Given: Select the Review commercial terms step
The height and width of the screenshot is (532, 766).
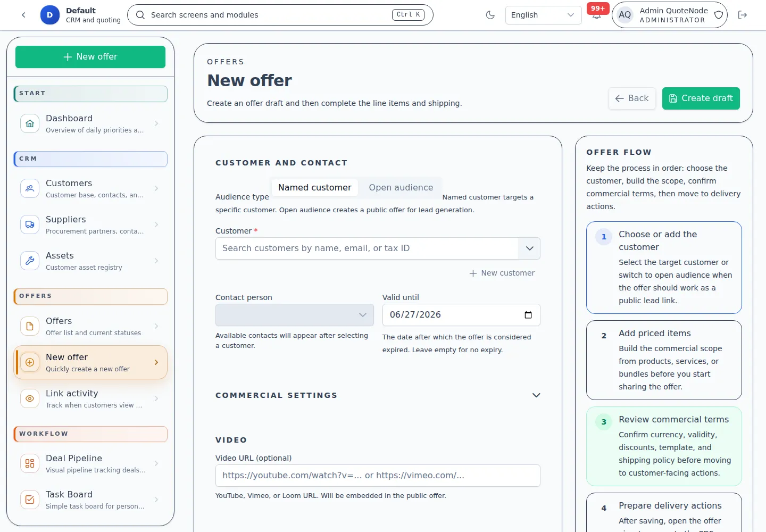Looking at the screenshot, I should [664, 446].
